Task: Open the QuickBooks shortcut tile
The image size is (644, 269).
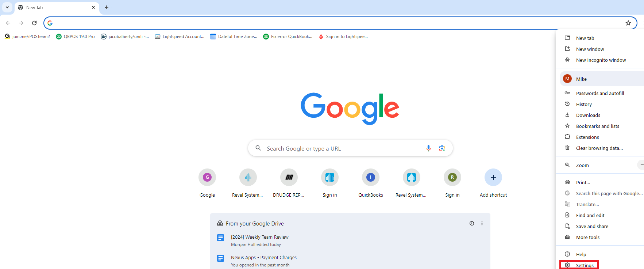Action: coord(370,178)
